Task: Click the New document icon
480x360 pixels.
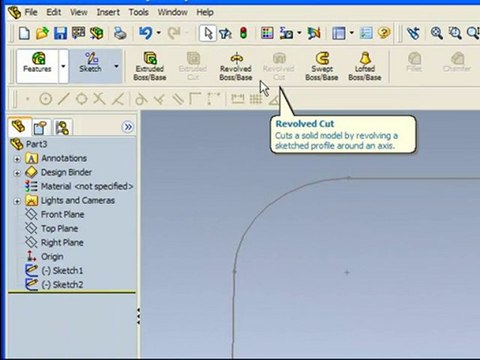Action: [x=24, y=33]
